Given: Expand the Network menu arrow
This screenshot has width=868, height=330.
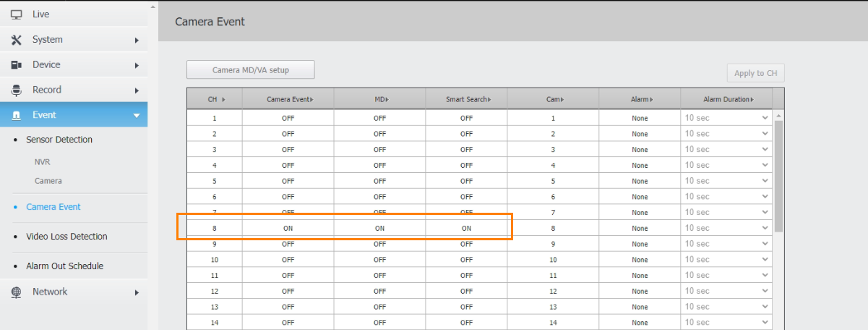Looking at the screenshot, I should coord(137,292).
